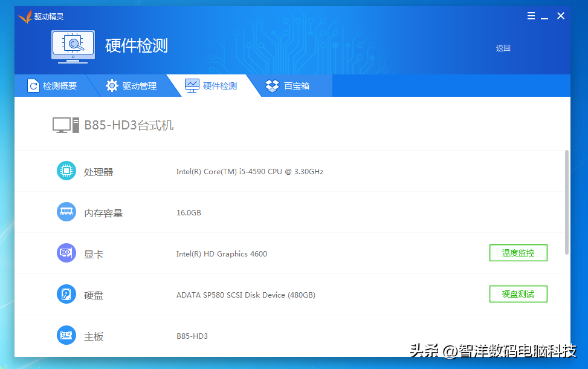Click the Intel(R) HD Graphics 4600 text
The image size is (588, 369).
point(222,253)
